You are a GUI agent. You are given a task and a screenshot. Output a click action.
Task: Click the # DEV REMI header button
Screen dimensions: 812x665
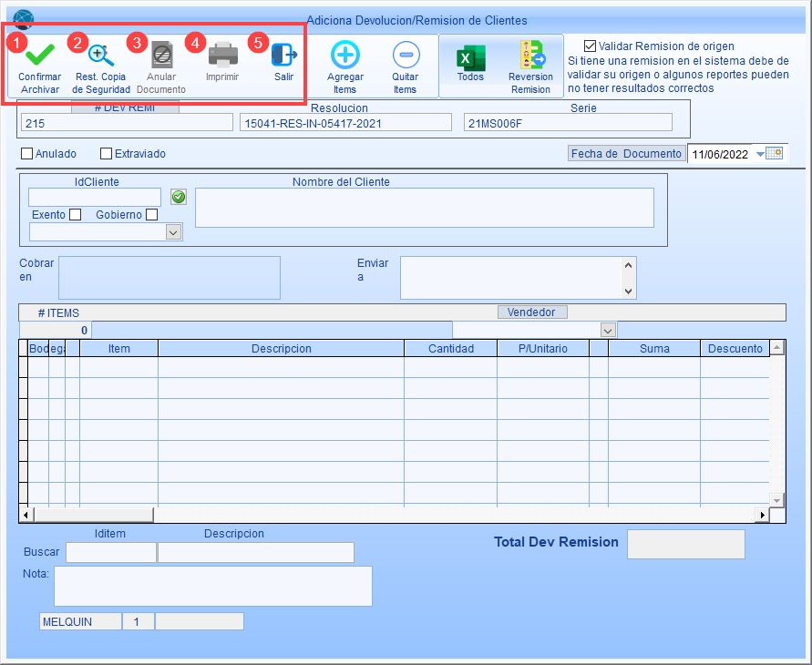tap(126, 107)
